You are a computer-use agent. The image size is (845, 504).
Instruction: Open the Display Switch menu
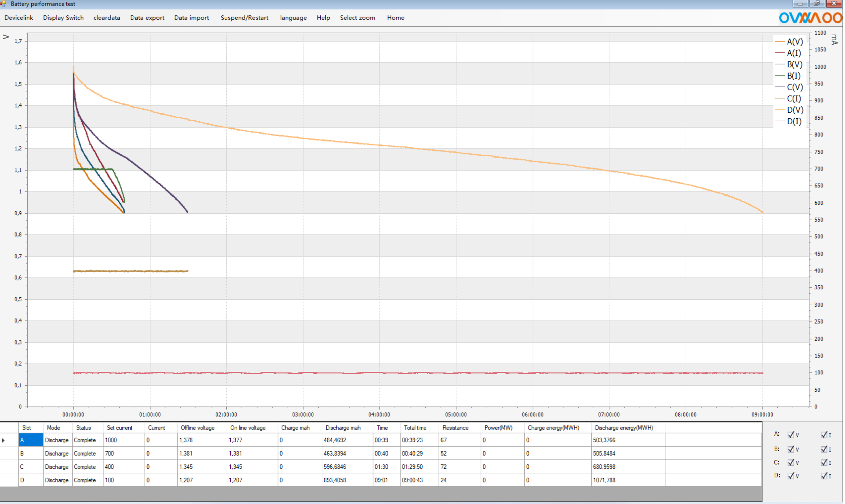click(63, 18)
